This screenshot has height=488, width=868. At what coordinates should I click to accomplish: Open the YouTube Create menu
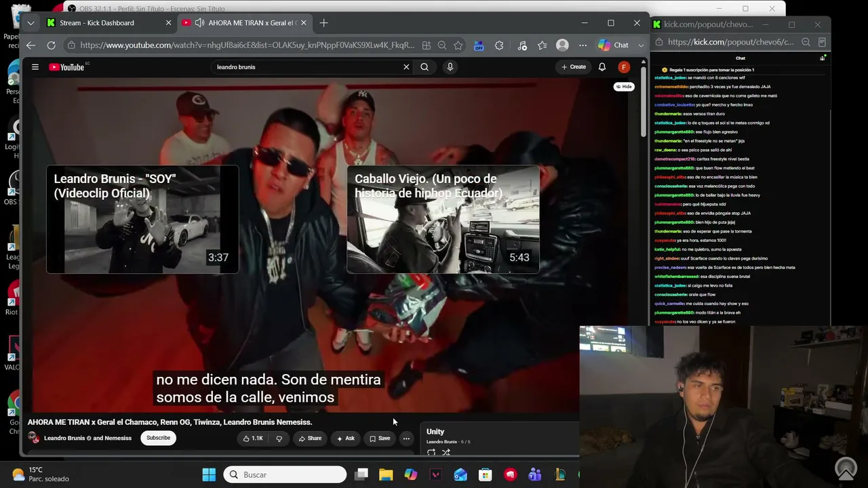click(x=574, y=67)
